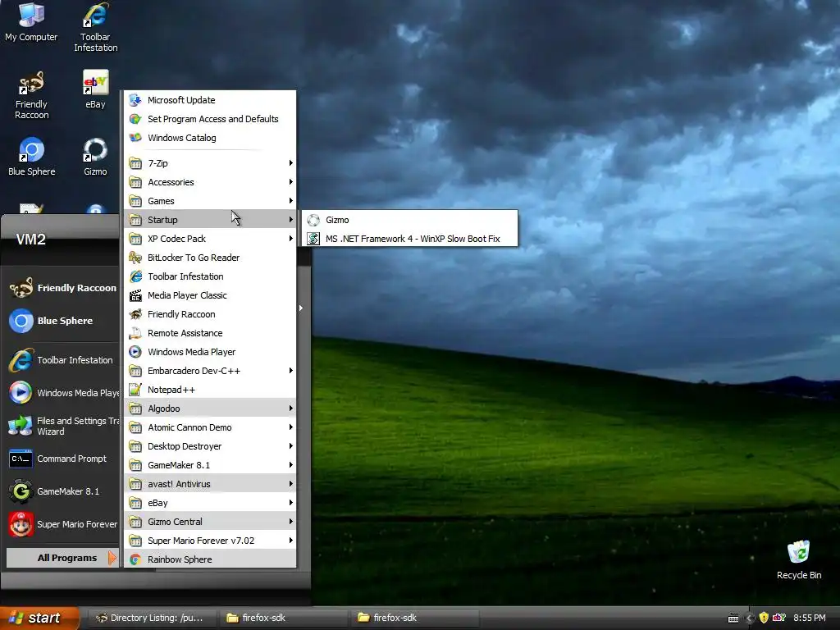The height and width of the screenshot is (630, 840).
Task: Click eBay icon in system tray
Action: coord(779,618)
